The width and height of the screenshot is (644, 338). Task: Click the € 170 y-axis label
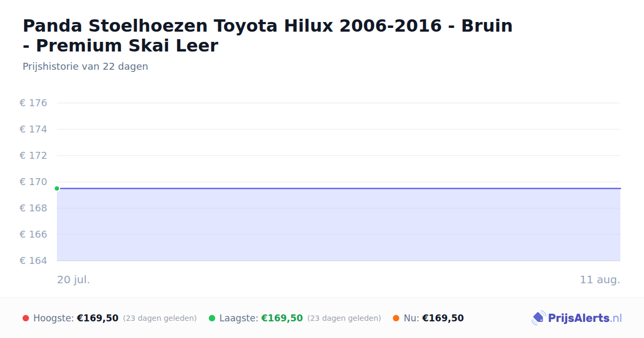pos(33,182)
